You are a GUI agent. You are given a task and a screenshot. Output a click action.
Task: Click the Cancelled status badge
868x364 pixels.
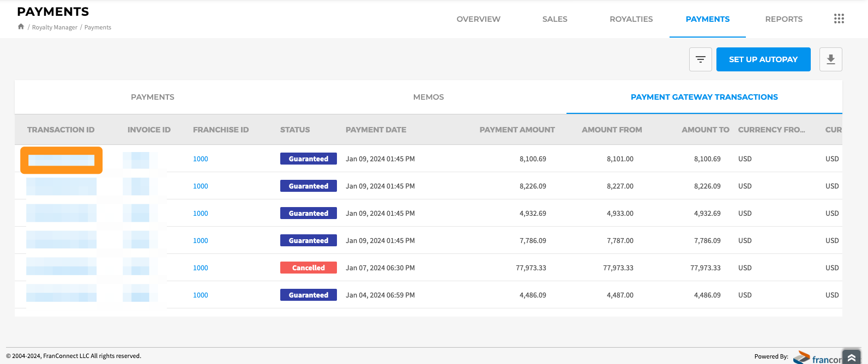tap(309, 268)
